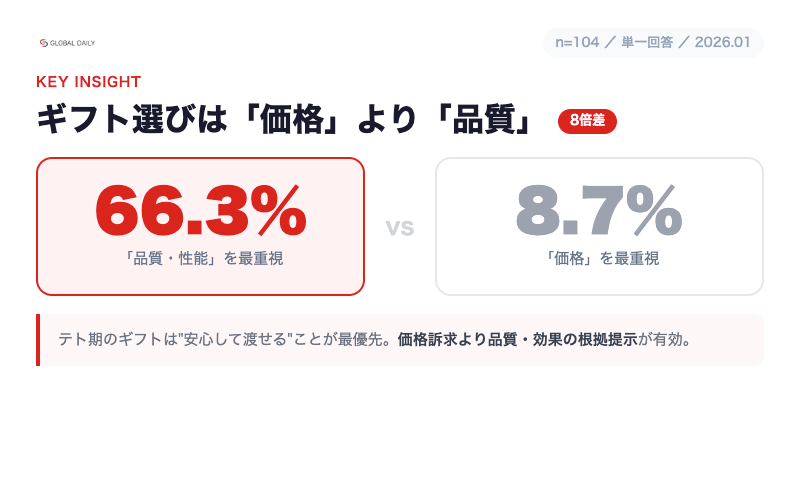Click the red 8倍差 badge
The width and height of the screenshot is (800, 480).
click(587, 121)
